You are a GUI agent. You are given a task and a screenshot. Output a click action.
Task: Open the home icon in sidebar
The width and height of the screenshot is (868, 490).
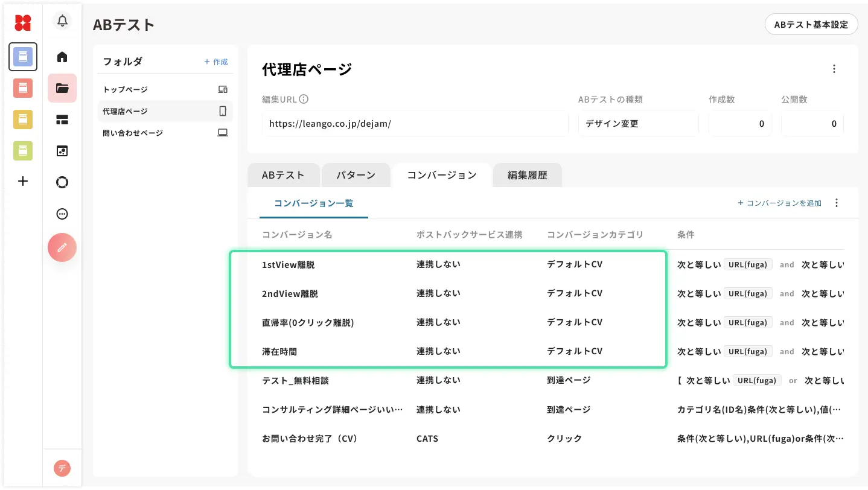coord(62,57)
